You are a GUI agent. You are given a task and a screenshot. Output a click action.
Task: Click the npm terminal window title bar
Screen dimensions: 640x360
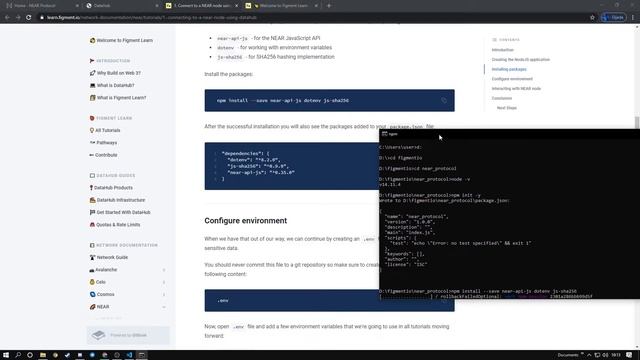(x=509, y=134)
